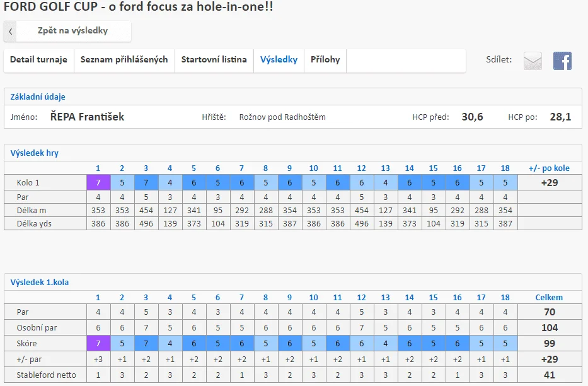
Task: Click the HCP před: label
Action: click(430, 117)
